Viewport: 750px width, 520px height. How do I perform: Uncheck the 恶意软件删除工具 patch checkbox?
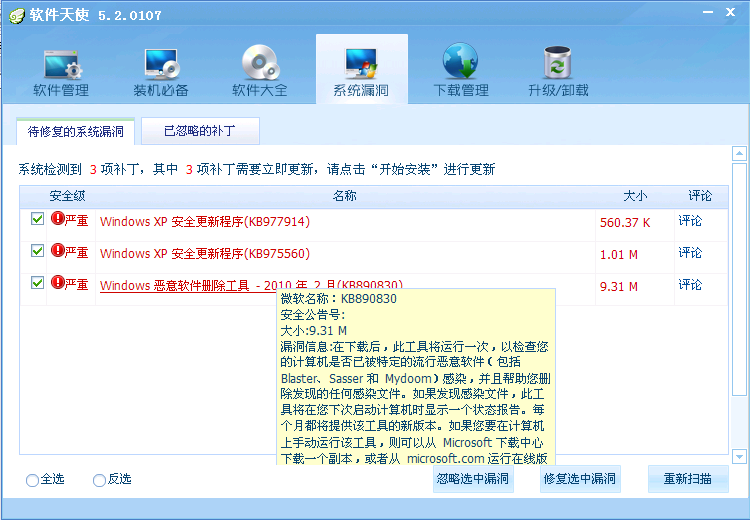pos(37,283)
